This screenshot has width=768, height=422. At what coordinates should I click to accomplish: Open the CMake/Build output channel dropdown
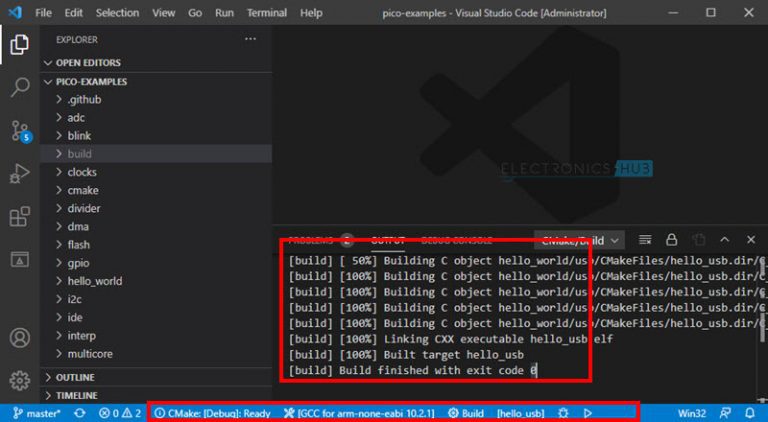pyautogui.click(x=580, y=240)
